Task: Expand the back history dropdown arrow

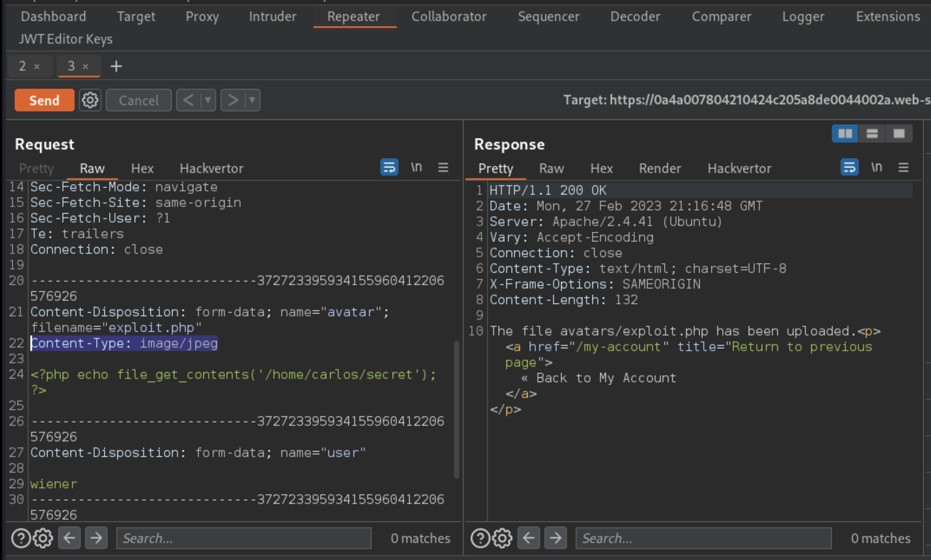Action: point(208,100)
